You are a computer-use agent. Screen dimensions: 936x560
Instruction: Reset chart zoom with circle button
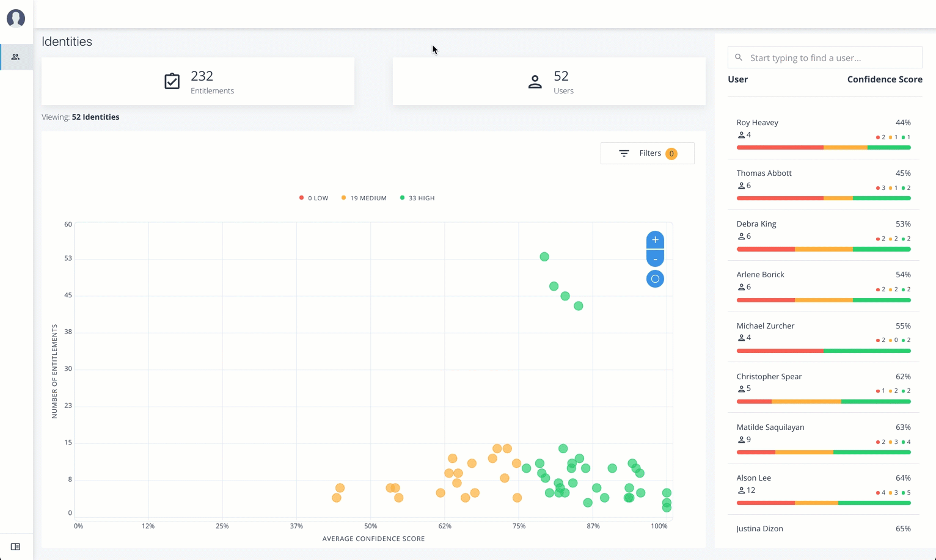655,279
